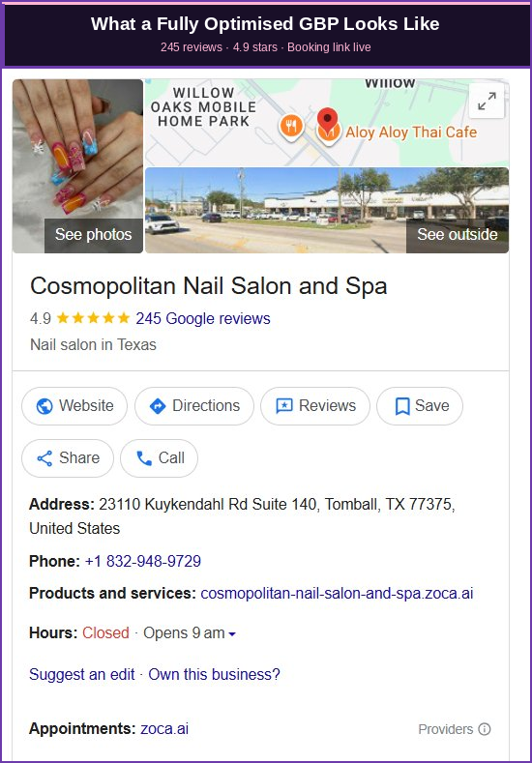The width and height of the screenshot is (532, 763).
Task: Click the Providers info circle icon
Action: point(485,729)
